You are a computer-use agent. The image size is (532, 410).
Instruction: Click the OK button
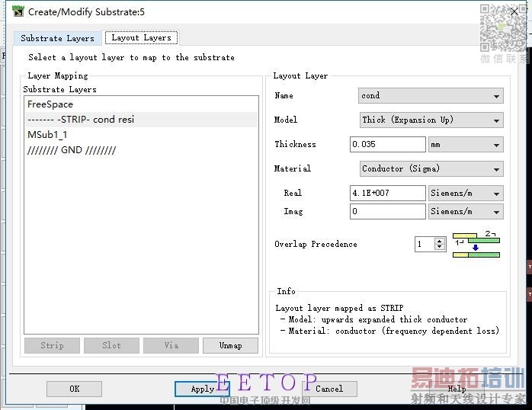click(x=74, y=389)
